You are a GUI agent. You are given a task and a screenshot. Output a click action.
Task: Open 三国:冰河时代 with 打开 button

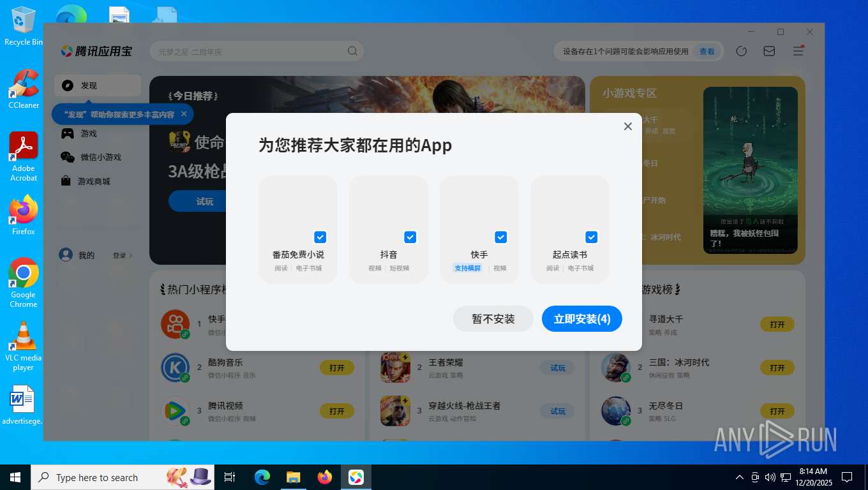pyautogui.click(x=777, y=367)
